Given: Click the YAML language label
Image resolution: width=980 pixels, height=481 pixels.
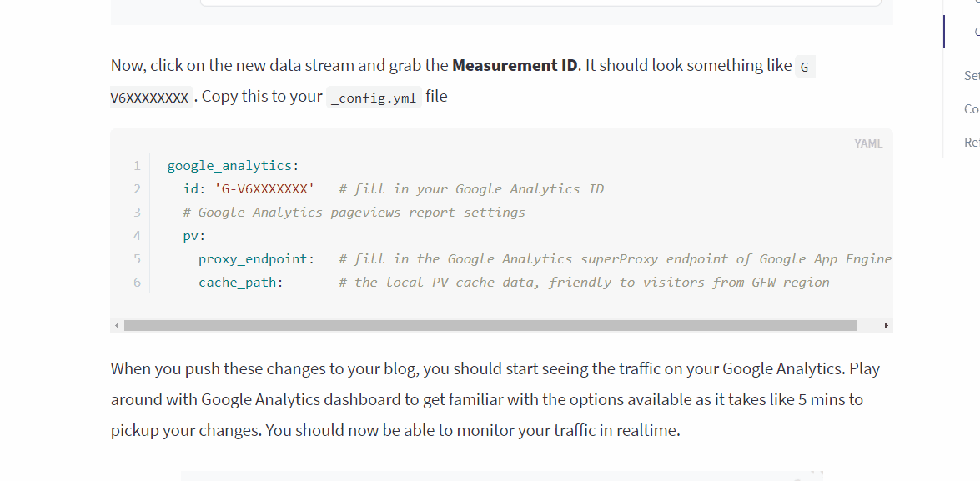Looking at the screenshot, I should point(868,143).
